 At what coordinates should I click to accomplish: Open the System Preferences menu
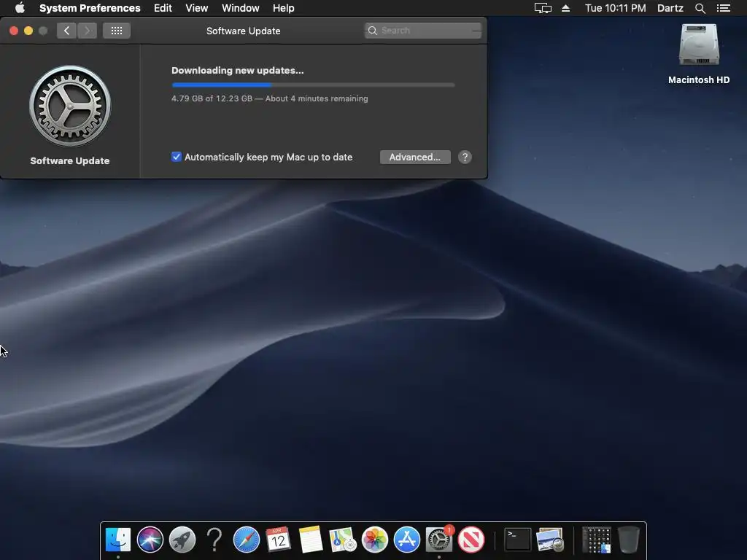tap(90, 8)
